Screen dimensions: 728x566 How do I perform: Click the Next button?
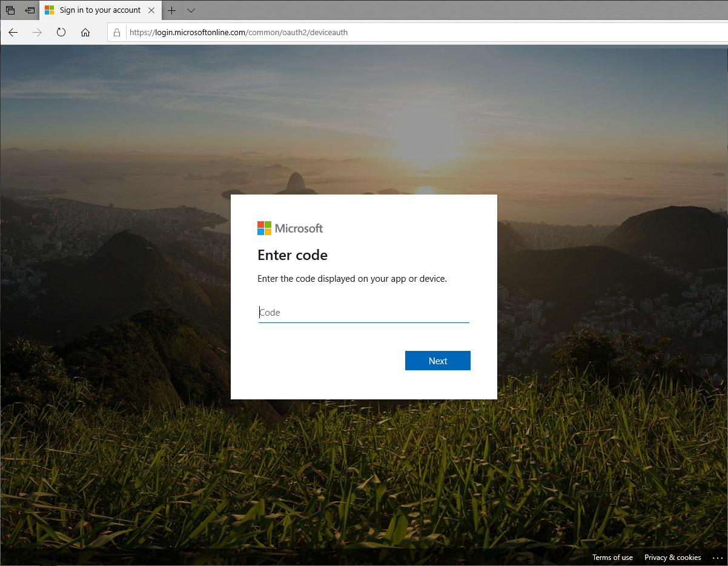pyautogui.click(x=438, y=361)
